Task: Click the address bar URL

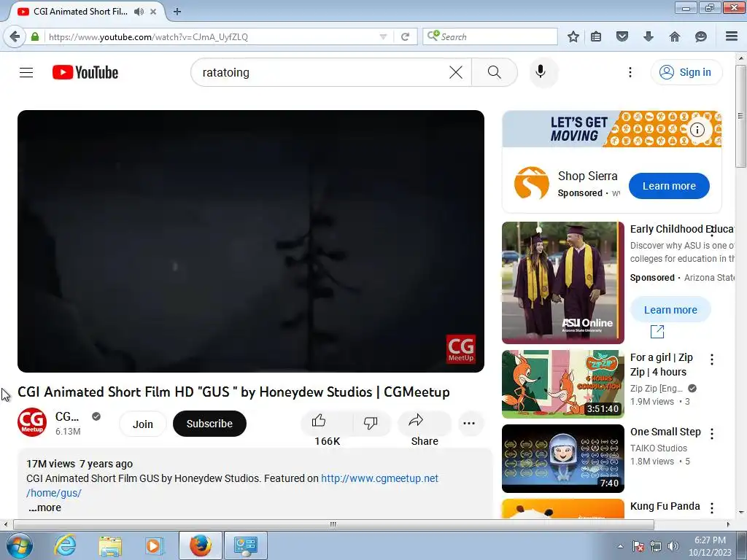Action: click(x=148, y=36)
